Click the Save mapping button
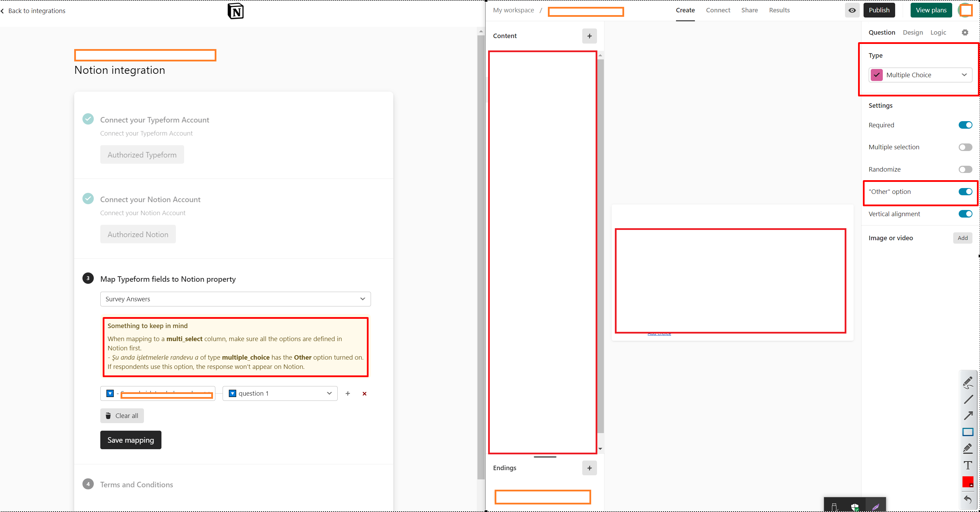 [x=131, y=440]
